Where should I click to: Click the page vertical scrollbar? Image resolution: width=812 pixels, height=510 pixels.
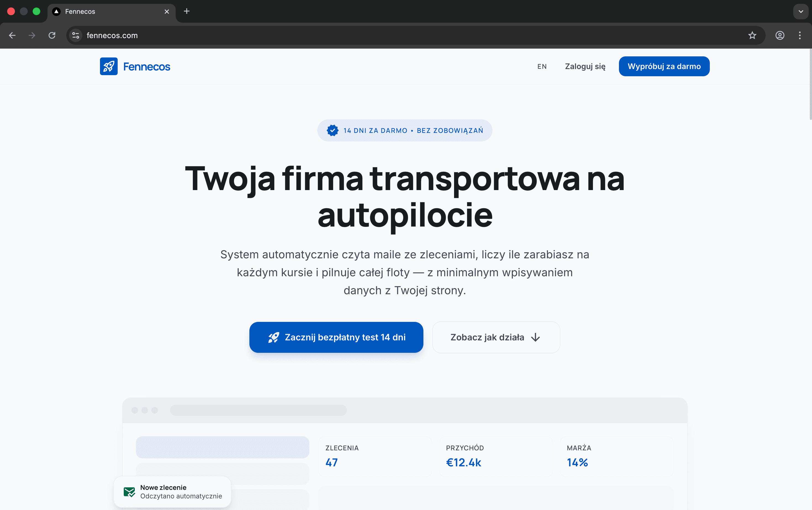(810, 84)
